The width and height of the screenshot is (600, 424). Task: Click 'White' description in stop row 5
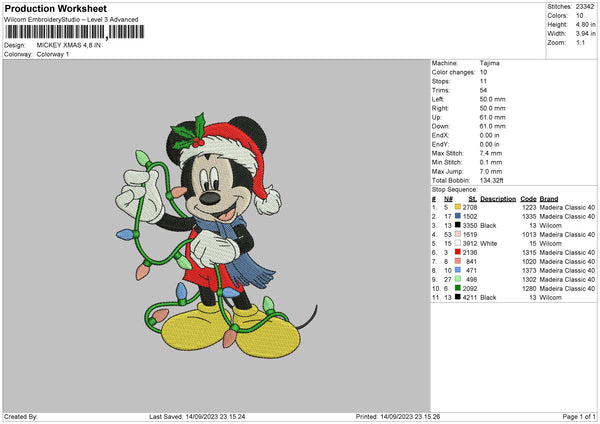click(489, 243)
